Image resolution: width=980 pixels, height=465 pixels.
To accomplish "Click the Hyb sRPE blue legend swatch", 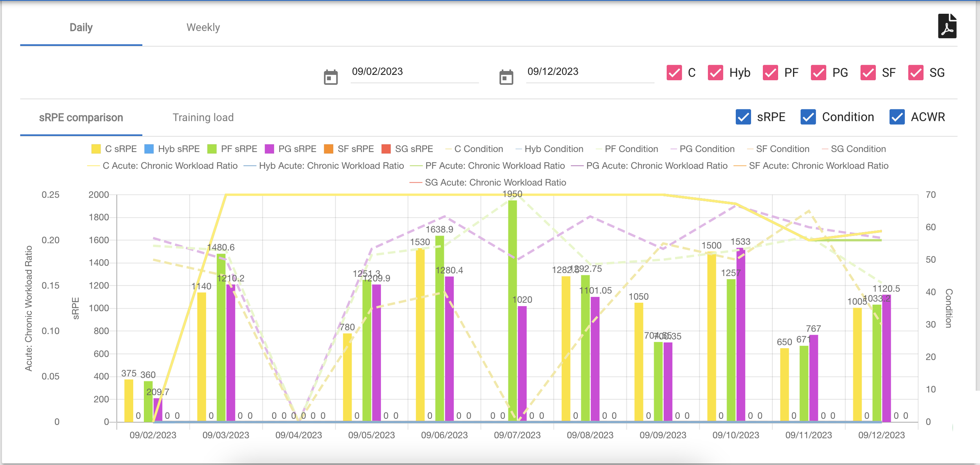I will 149,149.
